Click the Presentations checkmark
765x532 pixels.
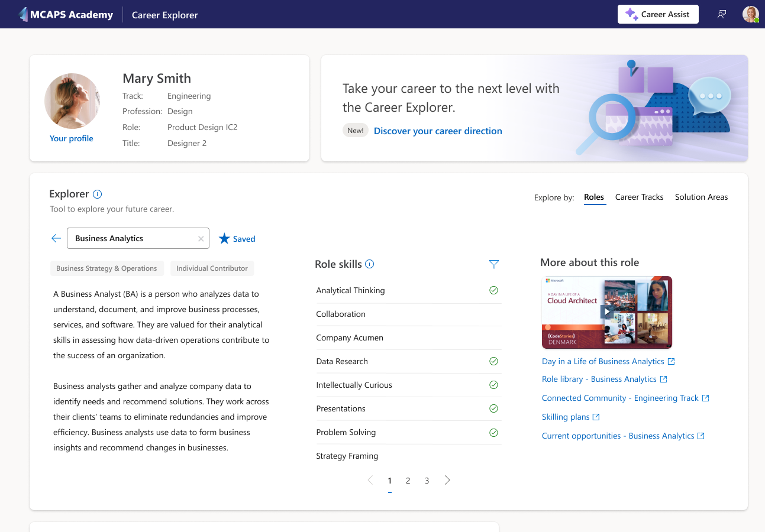point(493,408)
